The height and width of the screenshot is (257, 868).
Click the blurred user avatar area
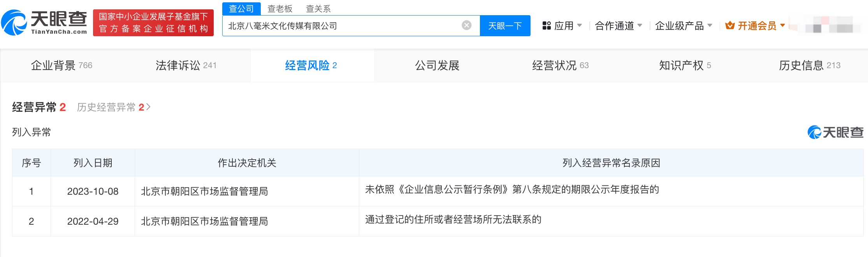[x=827, y=25]
